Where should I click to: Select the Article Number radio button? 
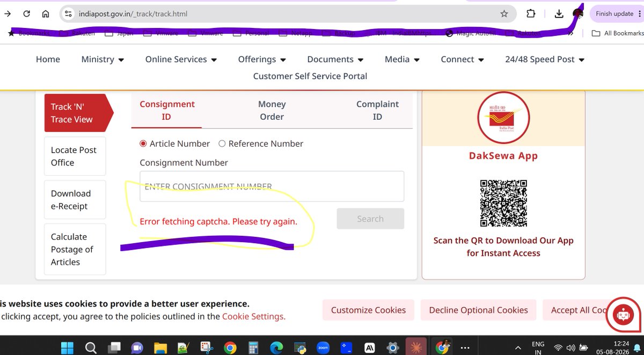(143, 143)
